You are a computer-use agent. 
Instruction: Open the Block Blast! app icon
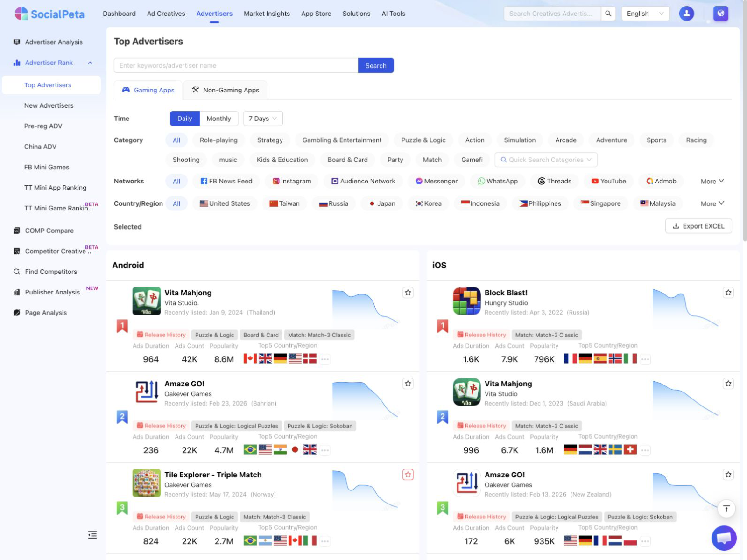pos(467,301)
